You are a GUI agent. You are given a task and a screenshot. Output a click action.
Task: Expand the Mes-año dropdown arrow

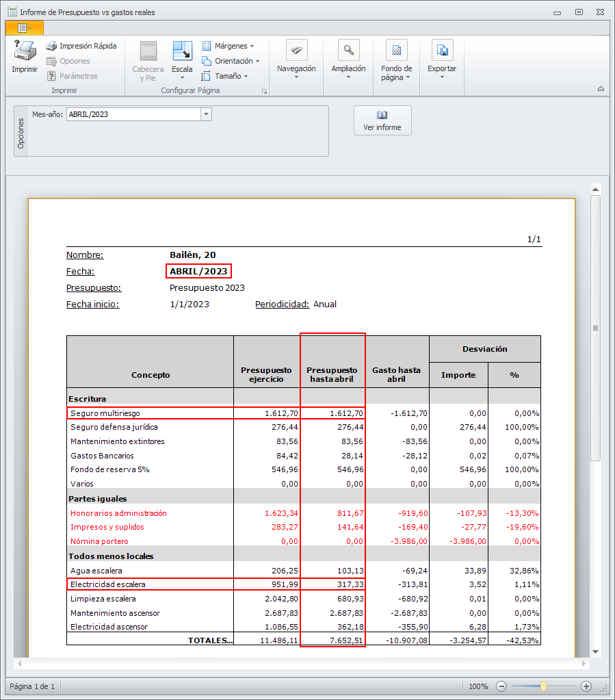click(x=206, y=114)
